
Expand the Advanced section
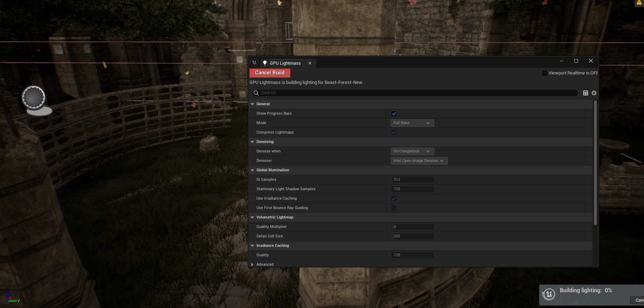point(252,265)
